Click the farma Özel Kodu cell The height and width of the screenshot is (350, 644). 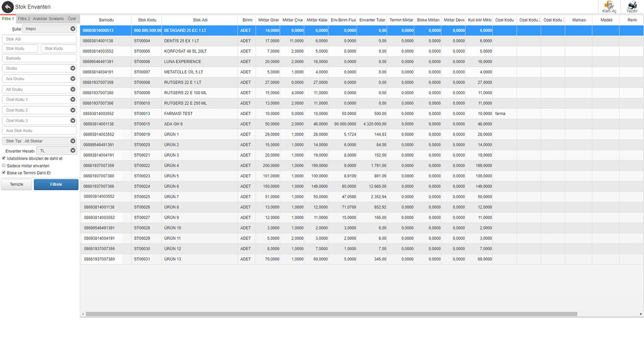[504, 114]
